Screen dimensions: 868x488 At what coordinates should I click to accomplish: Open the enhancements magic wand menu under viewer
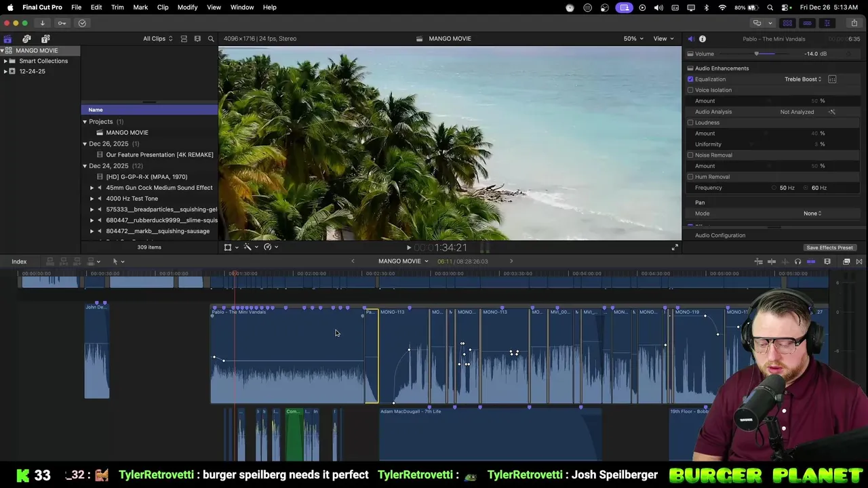click(x=250, y=247)
